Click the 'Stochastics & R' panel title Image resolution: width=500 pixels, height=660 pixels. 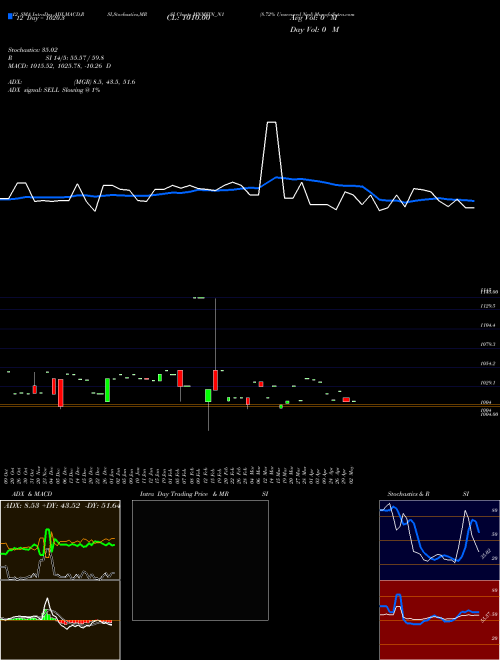click(409, 494)
